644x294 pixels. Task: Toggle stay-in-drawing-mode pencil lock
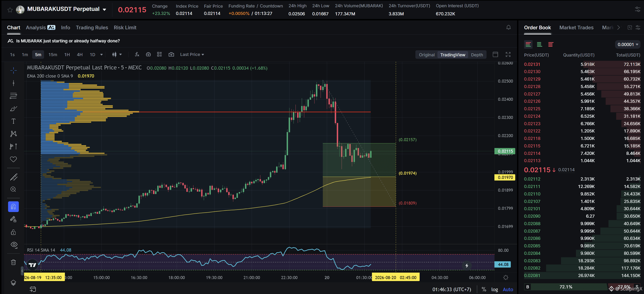(x=14, y=219)
